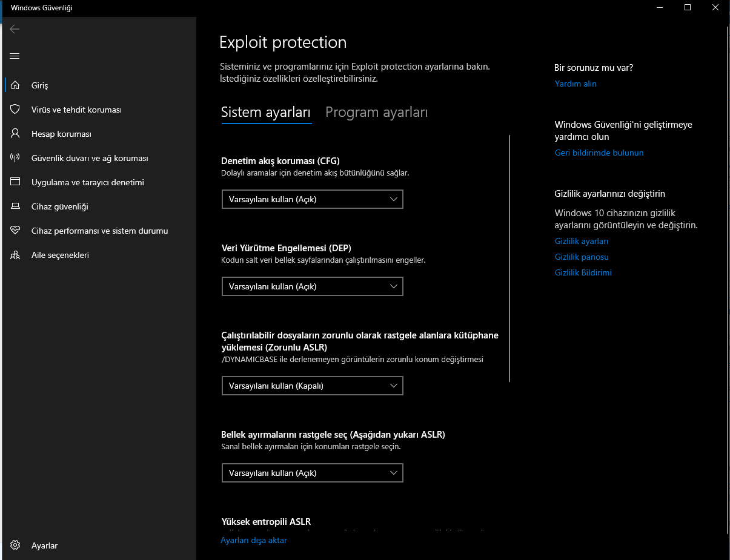This screenshot has width=730, height=560.
Task: Open the Aşağıdan yukarı ASLR dropdown
Action: click(312, 473)
